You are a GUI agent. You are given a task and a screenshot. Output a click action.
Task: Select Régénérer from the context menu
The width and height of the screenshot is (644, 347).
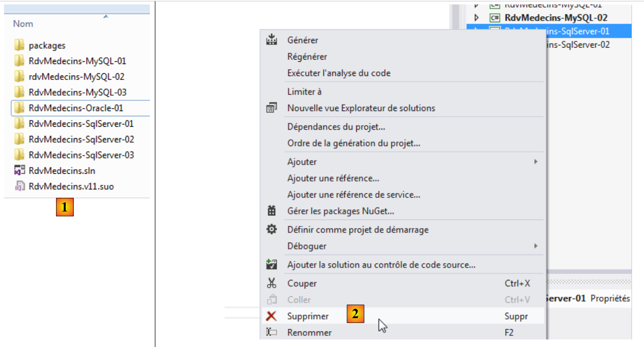tap(307, 57)
